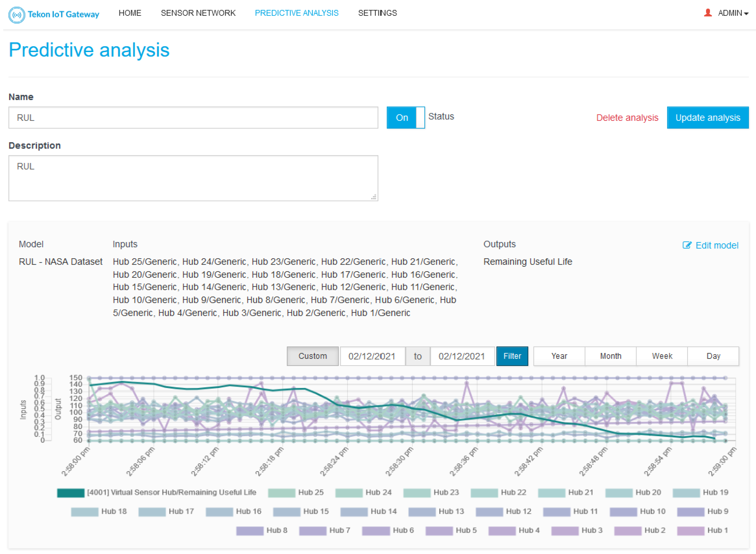
Task: Click the Edit model pencil icon
Action: pyautogui.click(x=687, y=245)
